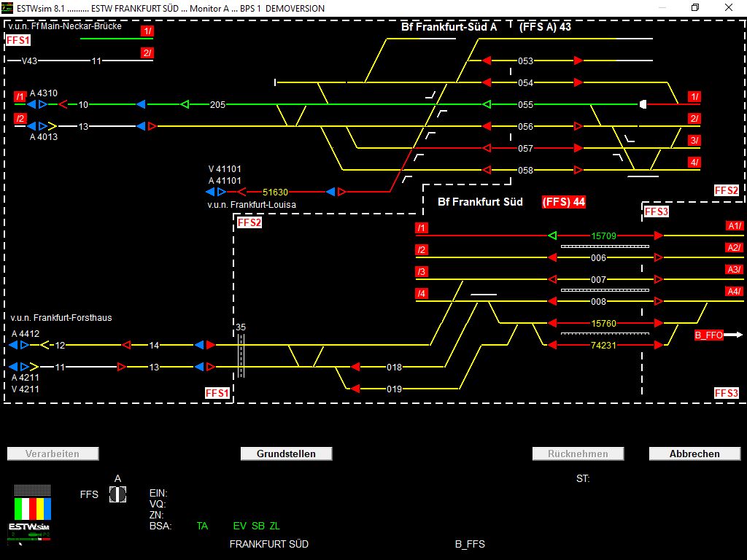Click the Verarbeiten button
This screenshot has width=747, height=560.
pos(53,453)
